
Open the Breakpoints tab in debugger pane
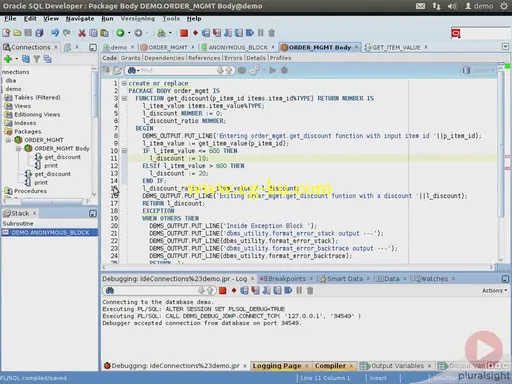click(x=287, y=279)
